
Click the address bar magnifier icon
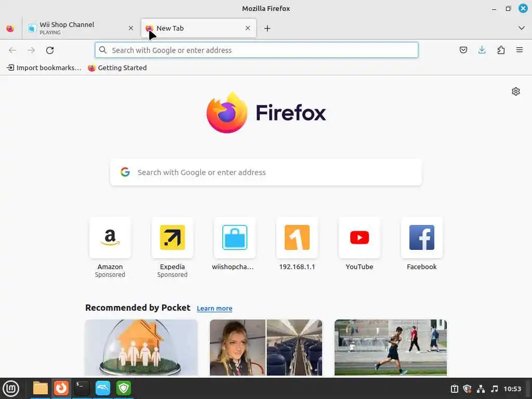tap(103, 50)
